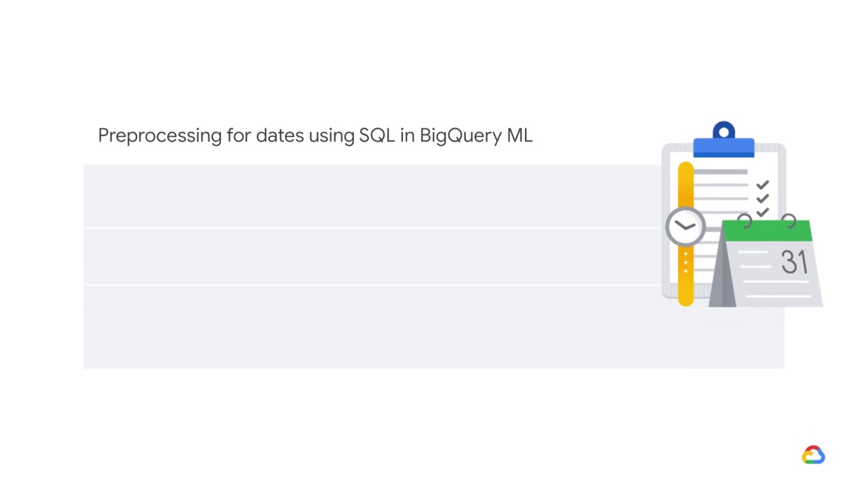
Task: Click the top checkmark on the clipboard
Action: (762, 184)
